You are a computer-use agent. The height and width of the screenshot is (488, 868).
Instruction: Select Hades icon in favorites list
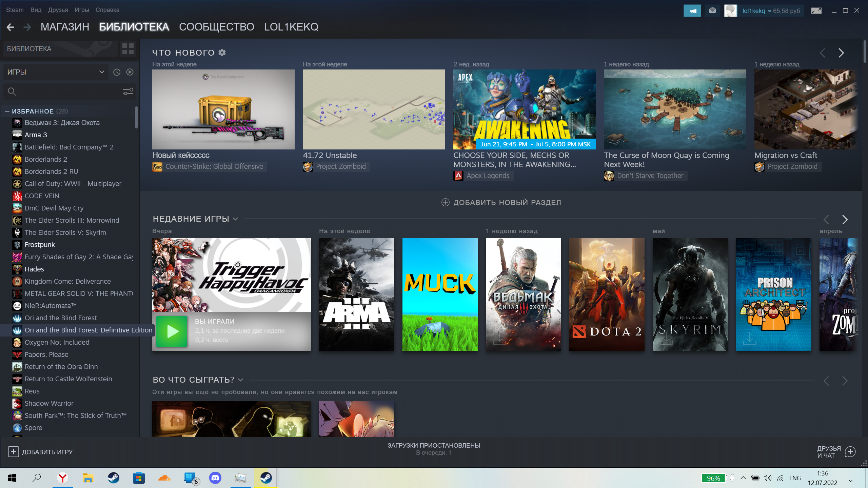(17, 269)
